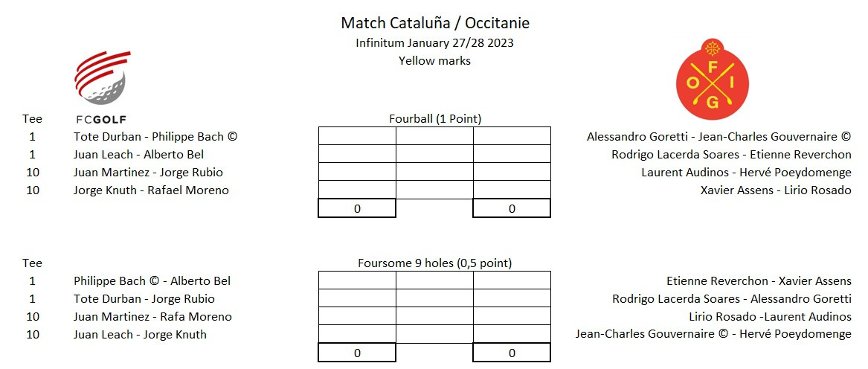Screen dimensions: 868x369
Task: Click the Fourball right total cell showing 0
Action: [x=512, y=208]
